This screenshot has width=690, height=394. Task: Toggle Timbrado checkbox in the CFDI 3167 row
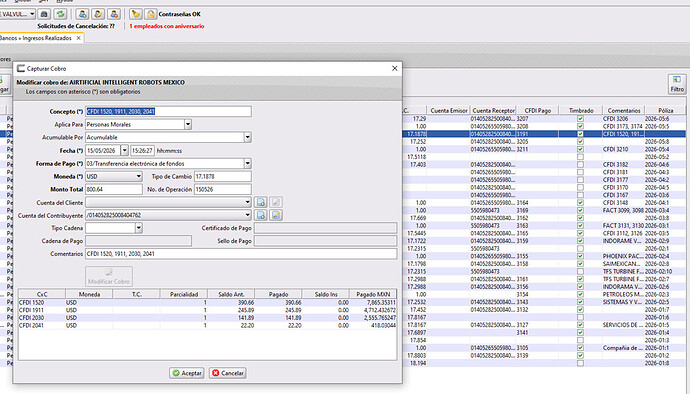pos(580,195)
